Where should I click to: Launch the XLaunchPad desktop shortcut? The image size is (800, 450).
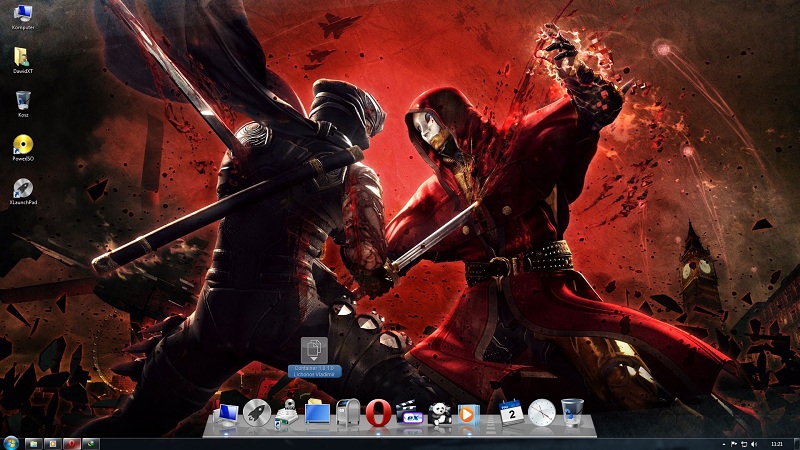coord(23,191)
